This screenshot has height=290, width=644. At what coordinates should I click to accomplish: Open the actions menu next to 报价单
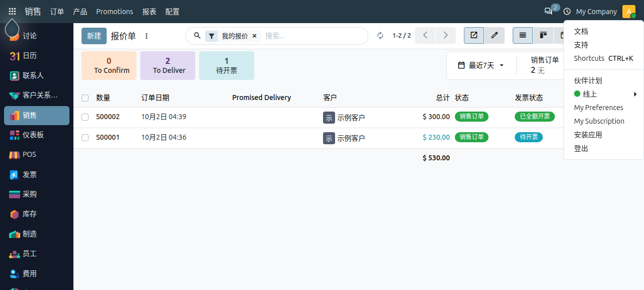(x=147, y=36)
